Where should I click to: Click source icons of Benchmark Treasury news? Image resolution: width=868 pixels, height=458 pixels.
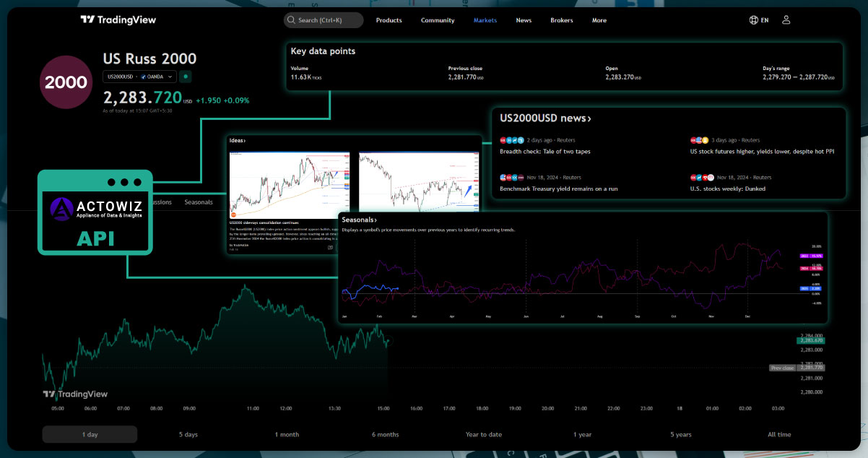click(512, 177)
